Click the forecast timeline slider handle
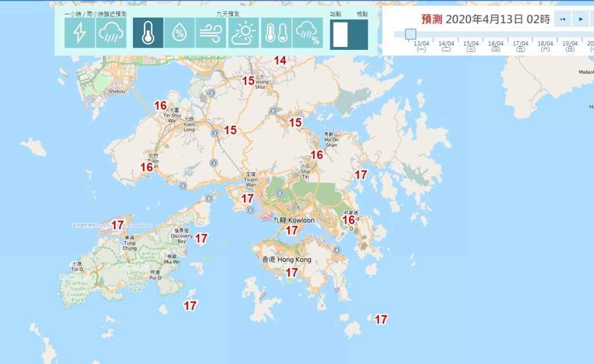 tap(411, 34)
